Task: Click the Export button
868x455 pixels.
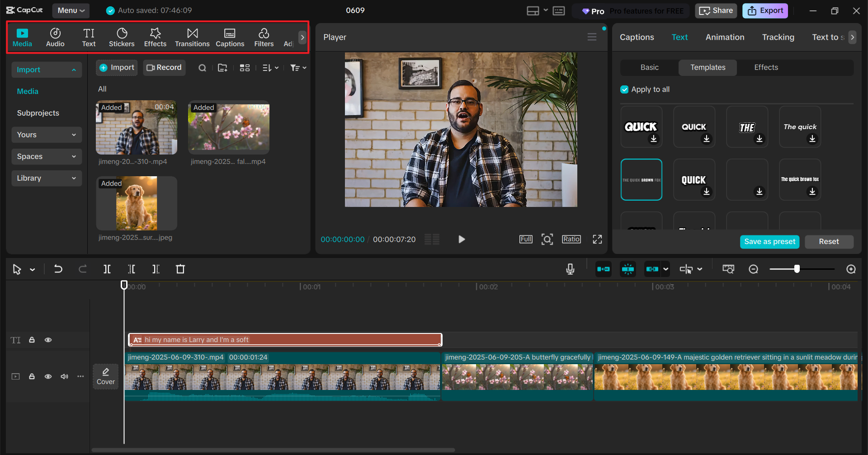Action: tap(765, 11)
